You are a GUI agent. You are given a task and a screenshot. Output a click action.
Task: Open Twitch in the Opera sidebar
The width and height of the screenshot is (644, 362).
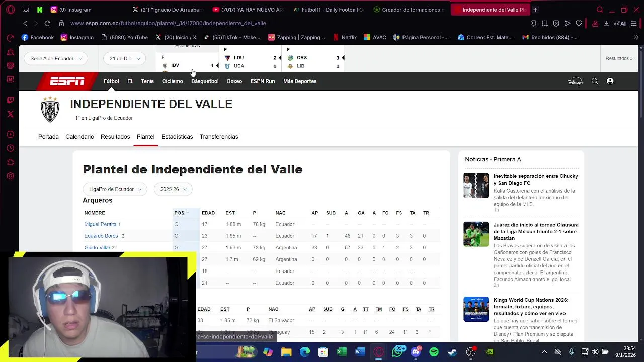tap(10, 100)
